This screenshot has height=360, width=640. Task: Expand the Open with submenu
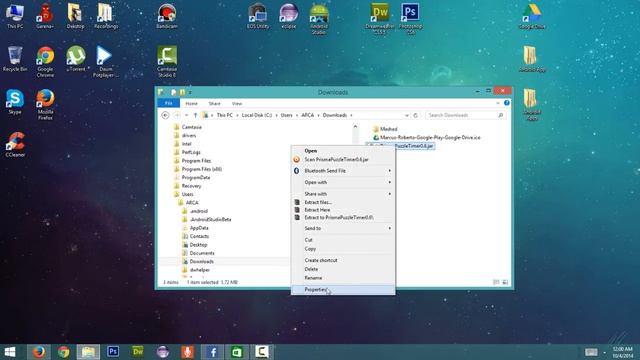coord(343,182)
